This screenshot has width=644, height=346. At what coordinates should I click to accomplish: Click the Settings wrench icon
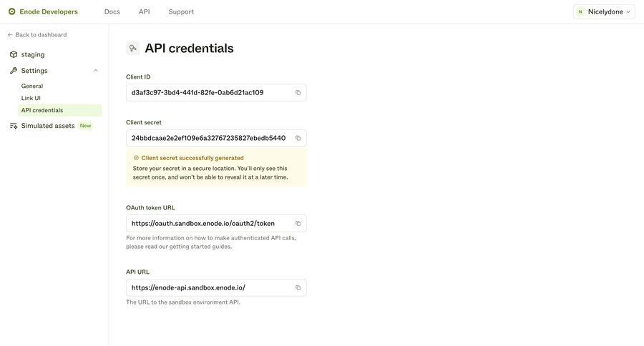[14, 71]
